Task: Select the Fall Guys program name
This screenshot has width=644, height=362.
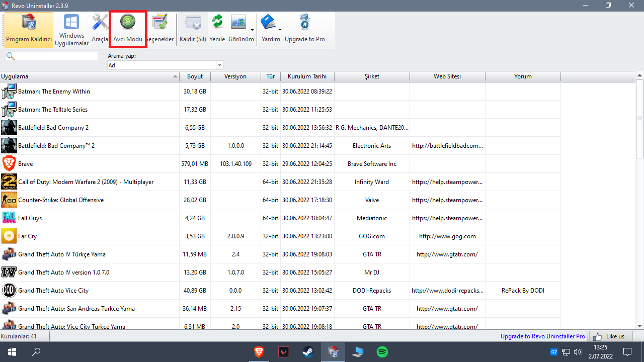Action: point(30,218)
